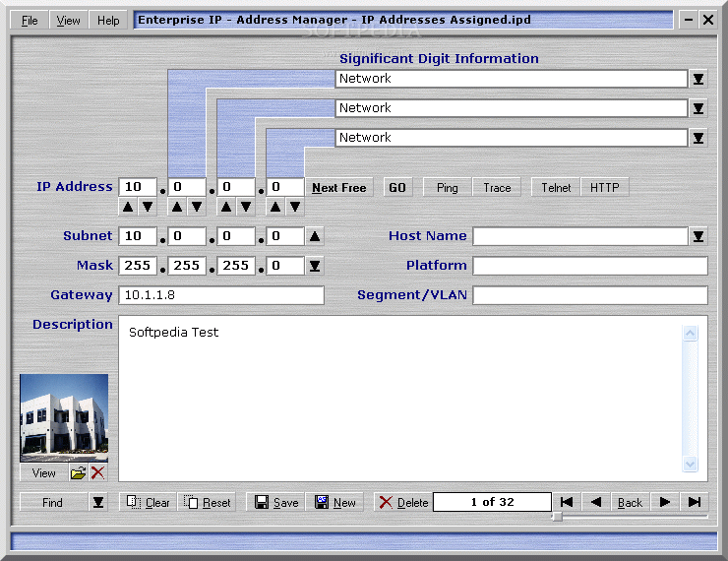728x561 pixels.
Task: Increase the fourth IP address octet
Action: coord(275,207)
